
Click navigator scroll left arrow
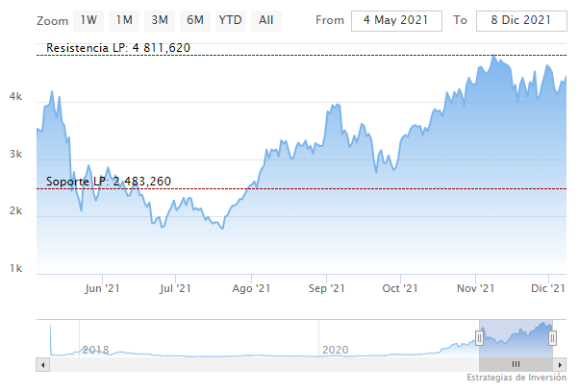coord(43,365)
